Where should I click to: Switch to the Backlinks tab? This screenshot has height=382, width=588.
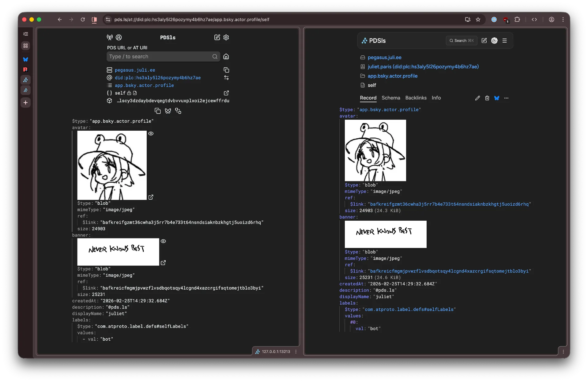[x=416, y=98]
